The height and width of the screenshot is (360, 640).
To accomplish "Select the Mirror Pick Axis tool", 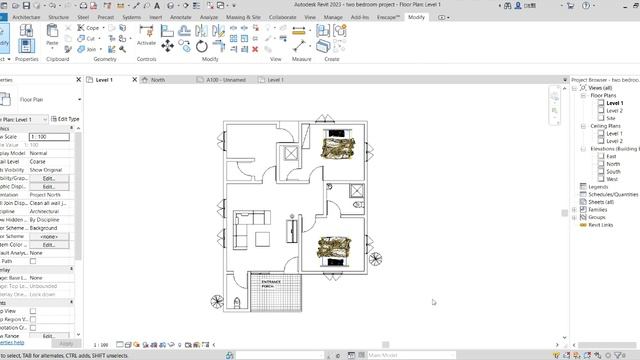I will (201, 31).
